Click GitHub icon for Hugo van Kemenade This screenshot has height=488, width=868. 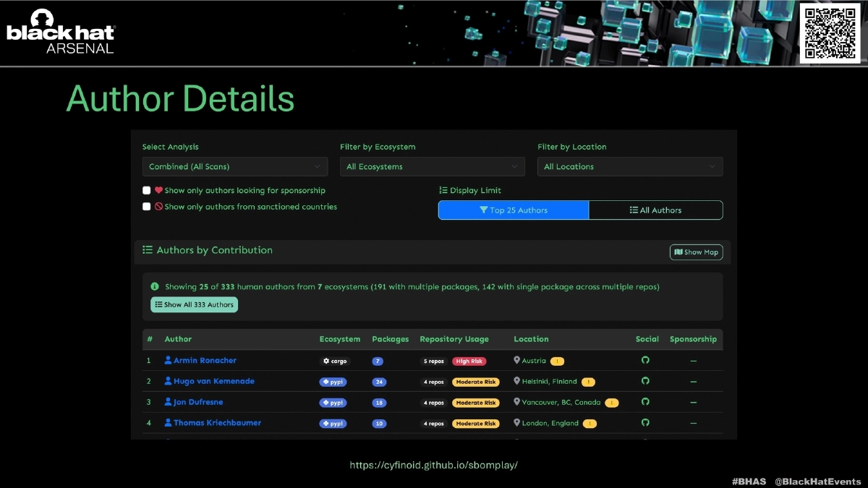point(645,381)
